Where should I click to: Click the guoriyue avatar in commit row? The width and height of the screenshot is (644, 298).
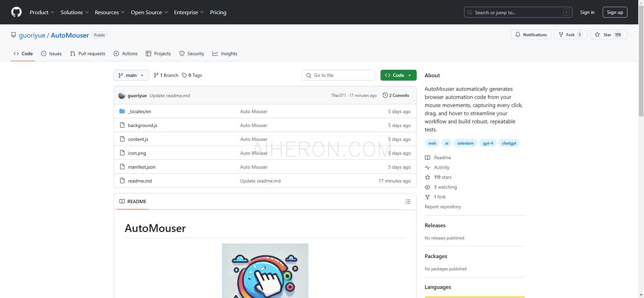point(122,95)
